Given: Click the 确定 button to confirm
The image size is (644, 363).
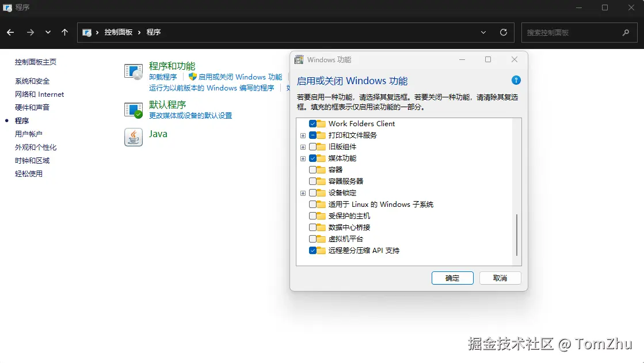Looking at the screenshot, I should coord(452,278).
